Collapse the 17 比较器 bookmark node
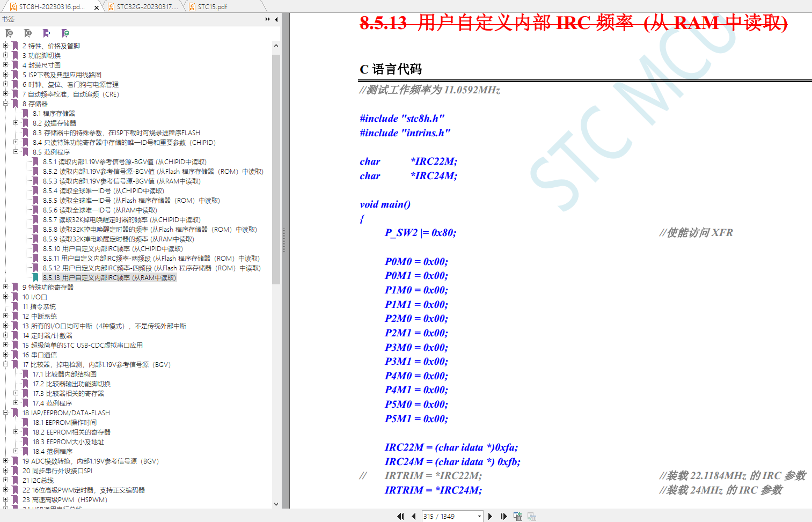Screen dimensions: 812x522 pos(6,364)
